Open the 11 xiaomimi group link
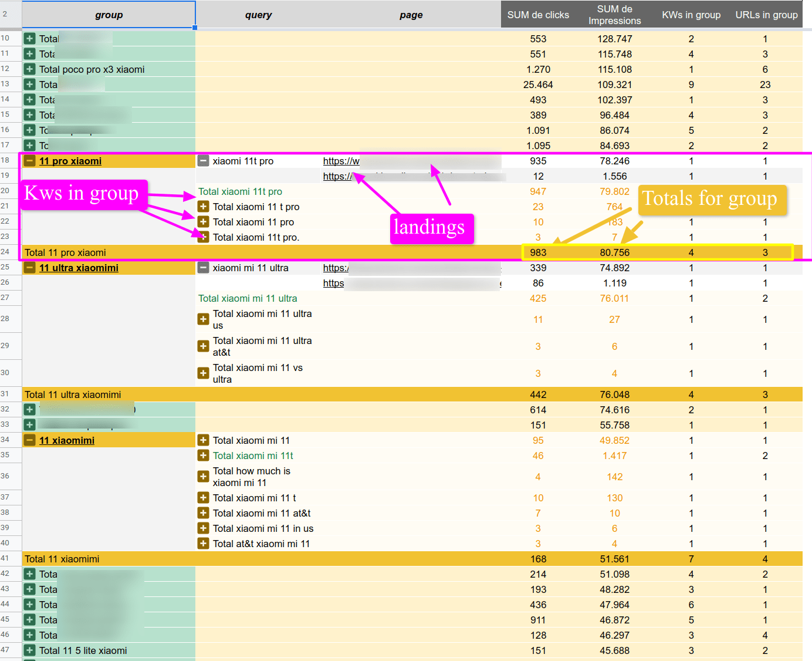 (67, 440)
